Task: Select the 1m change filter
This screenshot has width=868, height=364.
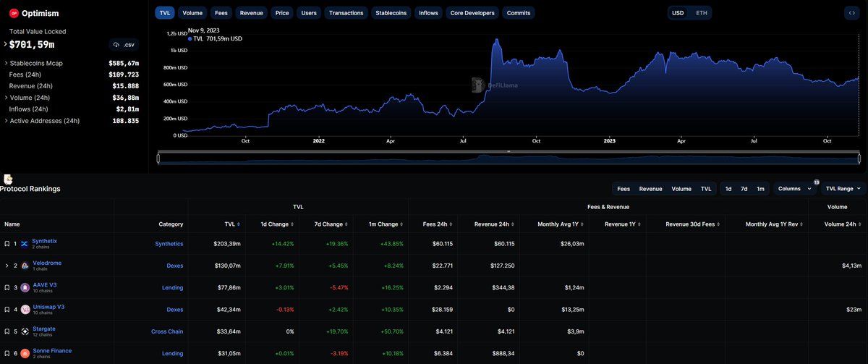Action: [x=761, y=189]
